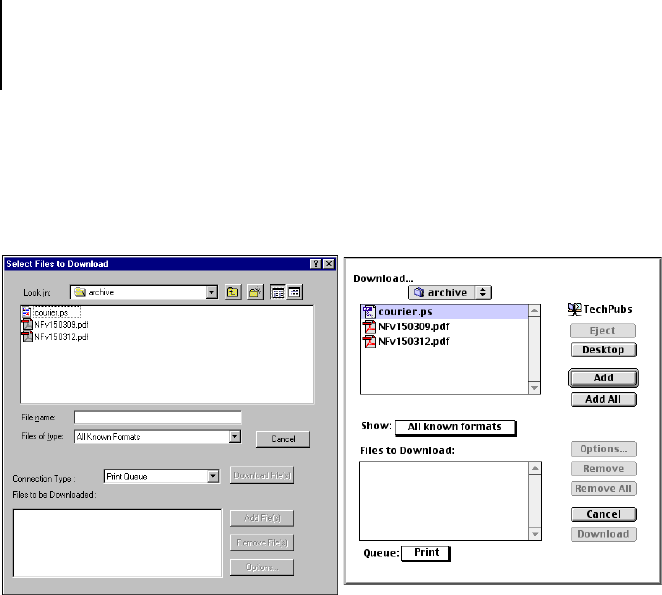Screen dimensions: 662x595
Task: Open the Queue Print popup menu
Action: (426, 553)
